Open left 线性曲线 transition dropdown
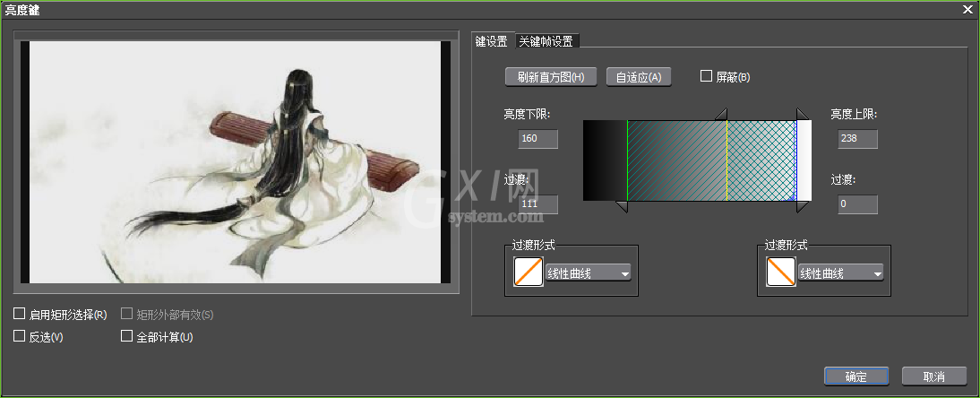 pyautogui.click(x=589, y=273)
